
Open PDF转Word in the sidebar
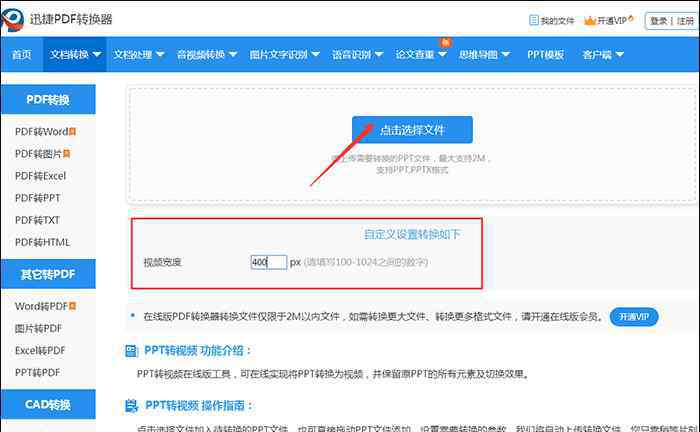click(41, 132)
